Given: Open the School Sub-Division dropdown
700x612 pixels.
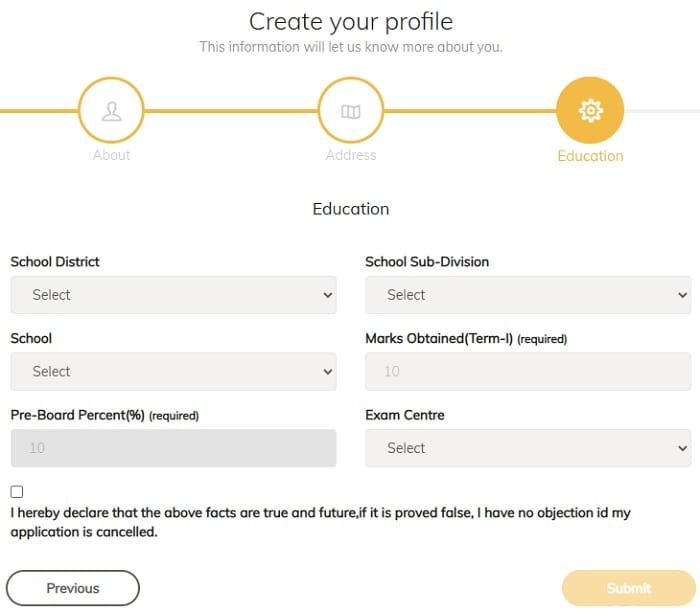Looking at the screenshot, I should click(528, 295).
